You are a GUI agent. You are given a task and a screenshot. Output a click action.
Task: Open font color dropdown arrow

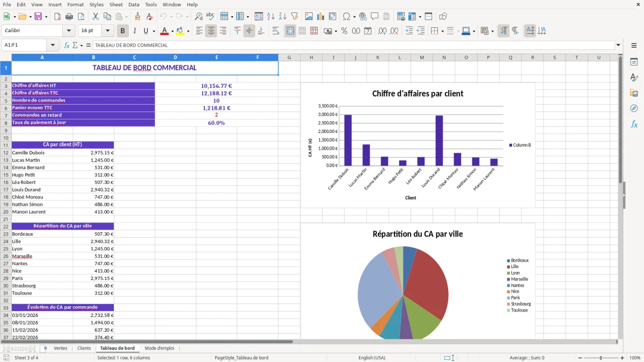click(172, 31)
